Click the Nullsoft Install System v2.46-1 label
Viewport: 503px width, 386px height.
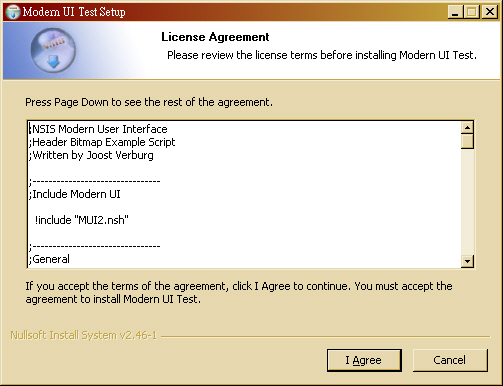(83, 335)
